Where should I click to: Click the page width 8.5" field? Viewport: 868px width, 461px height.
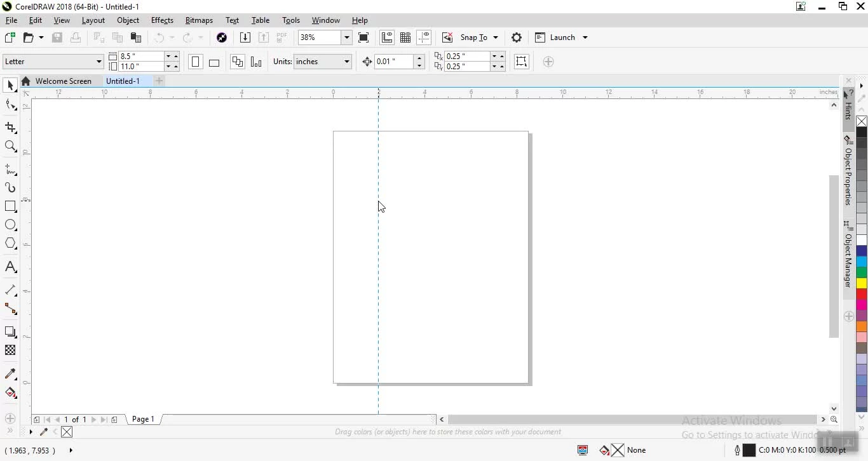(141, 57)
